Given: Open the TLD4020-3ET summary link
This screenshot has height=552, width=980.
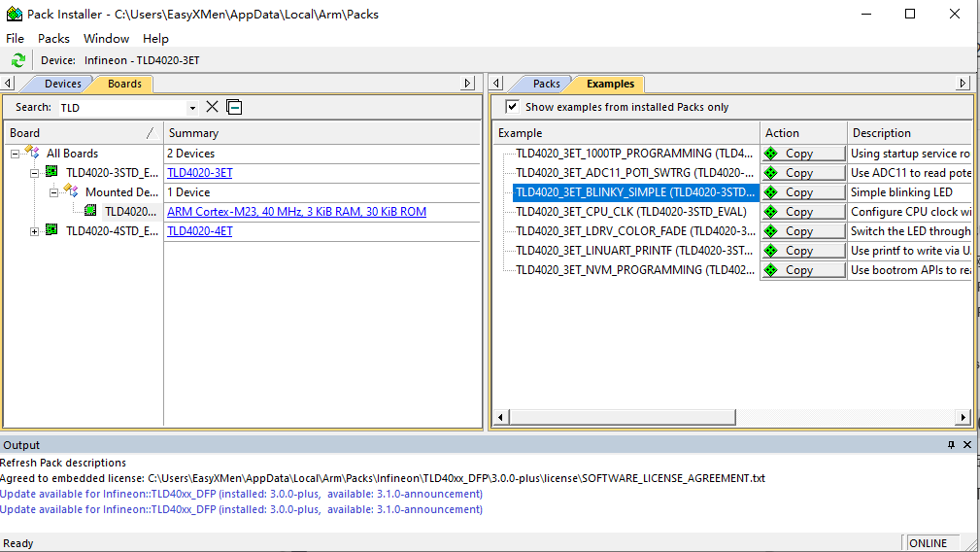Looking at the screenshot, I should pos(199,173).
